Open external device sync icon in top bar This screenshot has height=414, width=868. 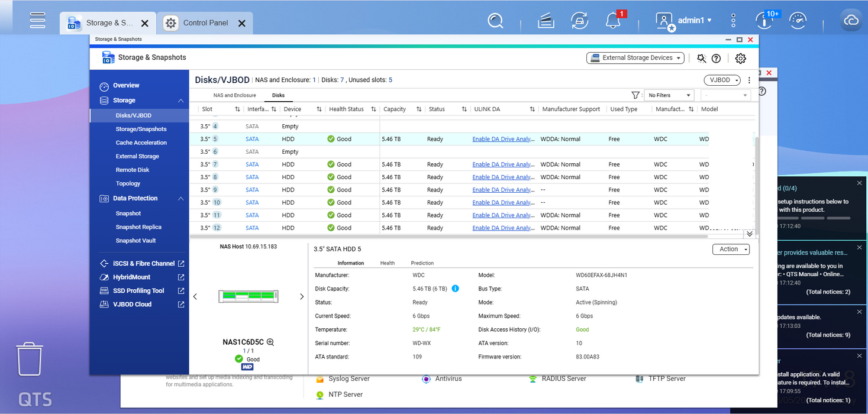579,21
